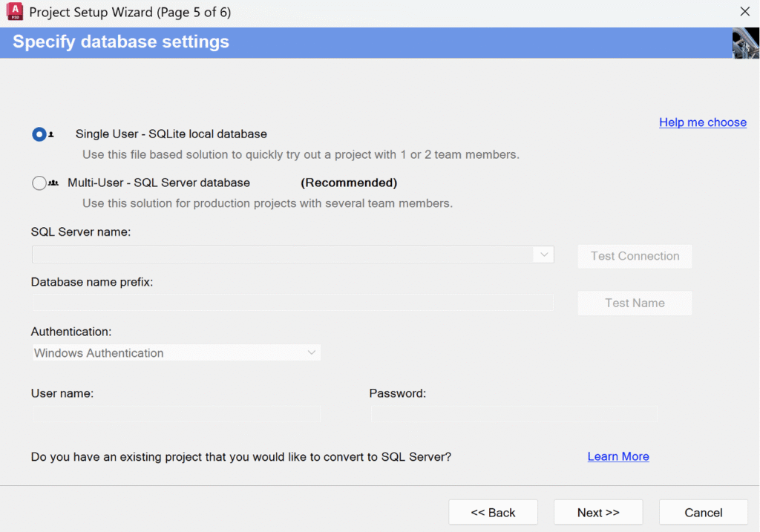
Task: Click the 'Password:' label
Action: (x=398, y=393)
